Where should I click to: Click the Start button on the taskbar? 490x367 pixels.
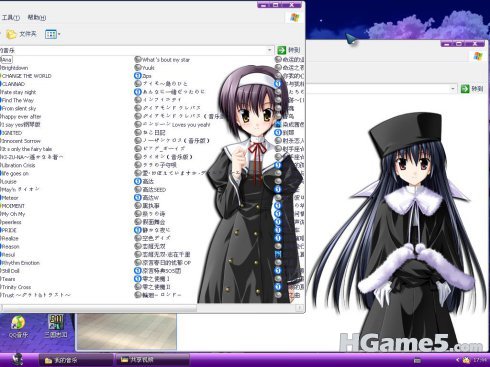click(17, 359)
